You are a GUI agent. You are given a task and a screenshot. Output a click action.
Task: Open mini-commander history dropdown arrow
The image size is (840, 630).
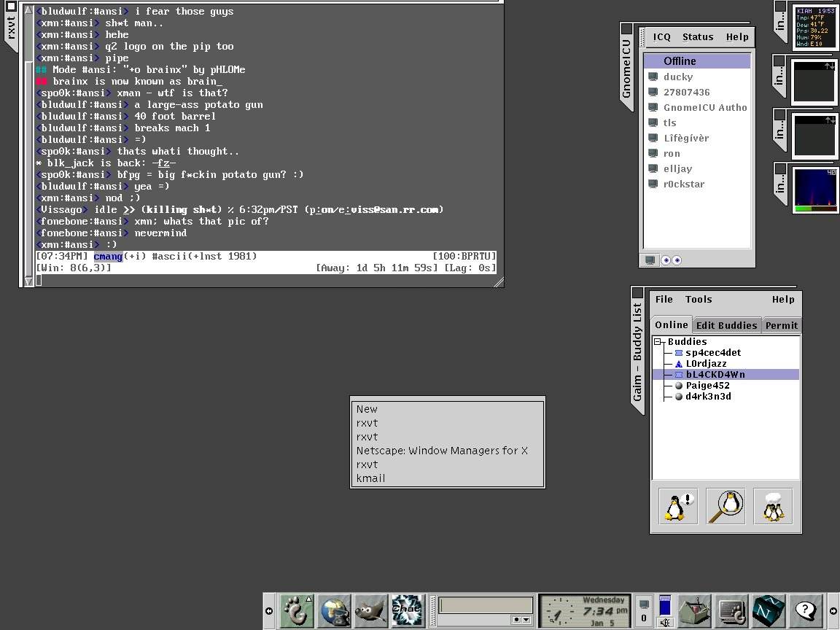click(x=526, y=620)
